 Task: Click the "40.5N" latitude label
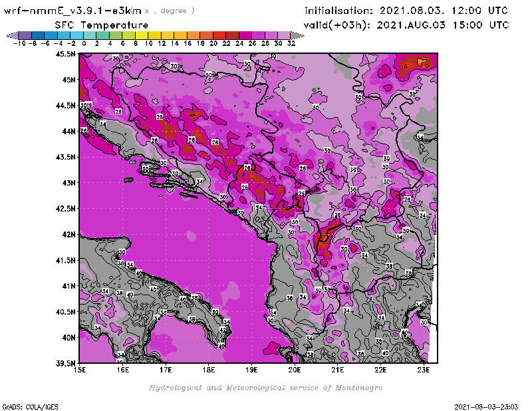click(65, 311)
